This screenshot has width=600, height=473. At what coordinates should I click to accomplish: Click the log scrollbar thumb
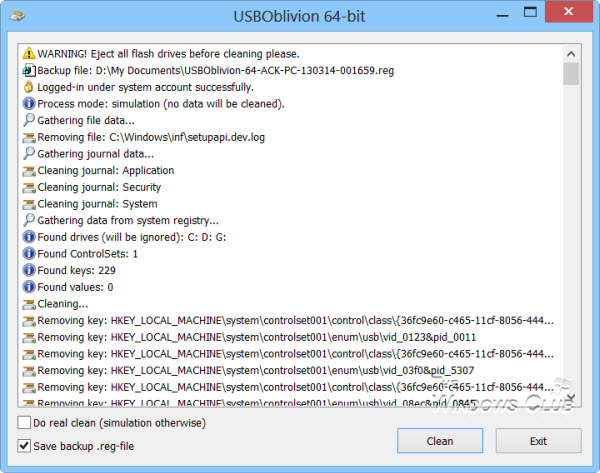tap(571, 74)
